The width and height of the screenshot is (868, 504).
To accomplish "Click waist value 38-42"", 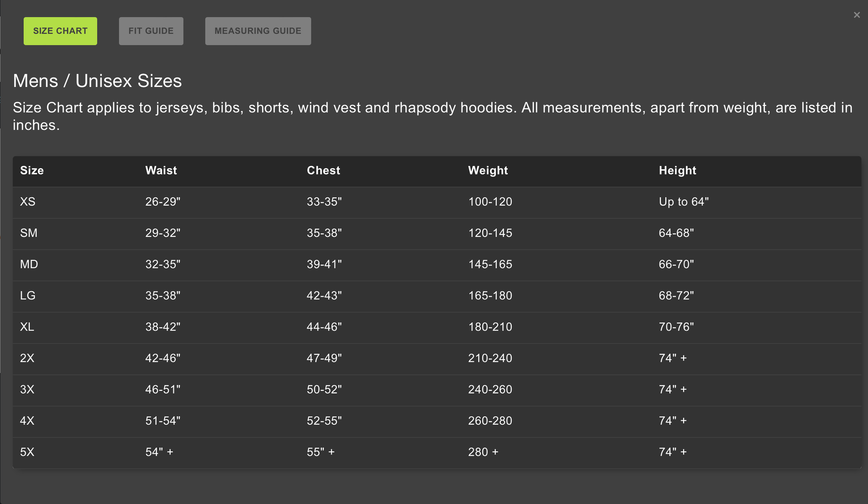I will click(x=163, y=327).
